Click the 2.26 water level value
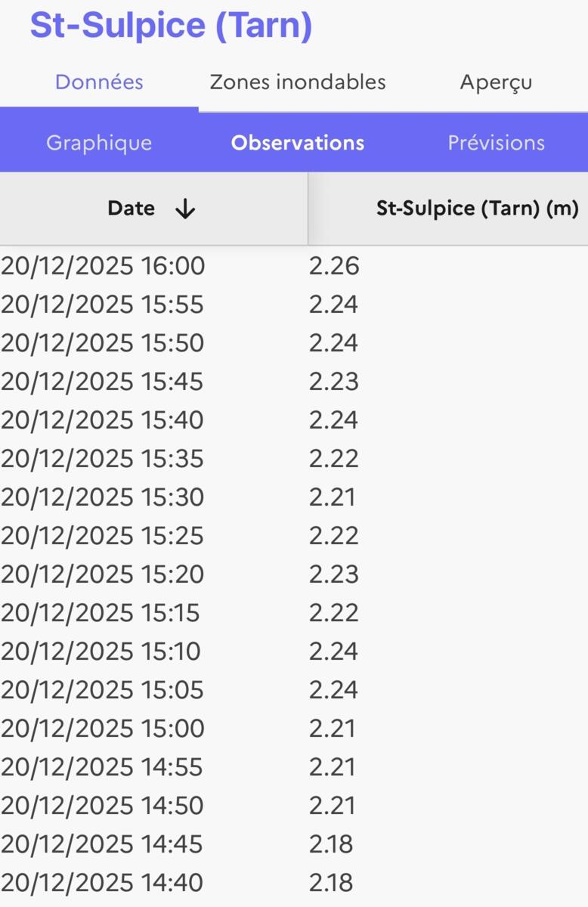 tap(334, 266)
